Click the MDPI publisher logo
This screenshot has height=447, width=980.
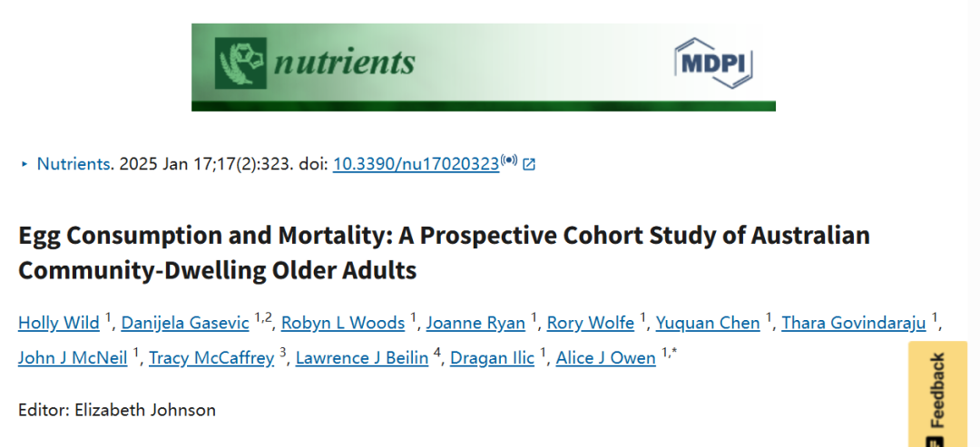pos(714,62)
